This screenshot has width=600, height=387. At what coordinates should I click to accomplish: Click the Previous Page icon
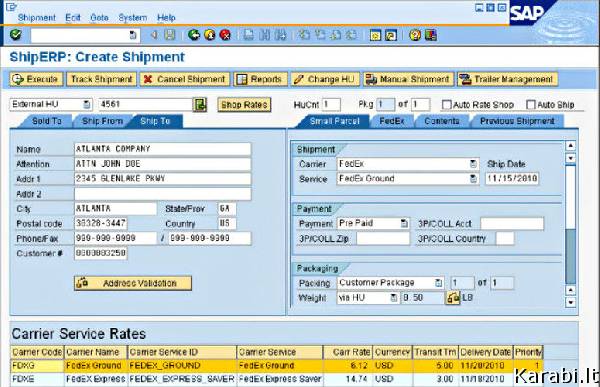[320, 35]
